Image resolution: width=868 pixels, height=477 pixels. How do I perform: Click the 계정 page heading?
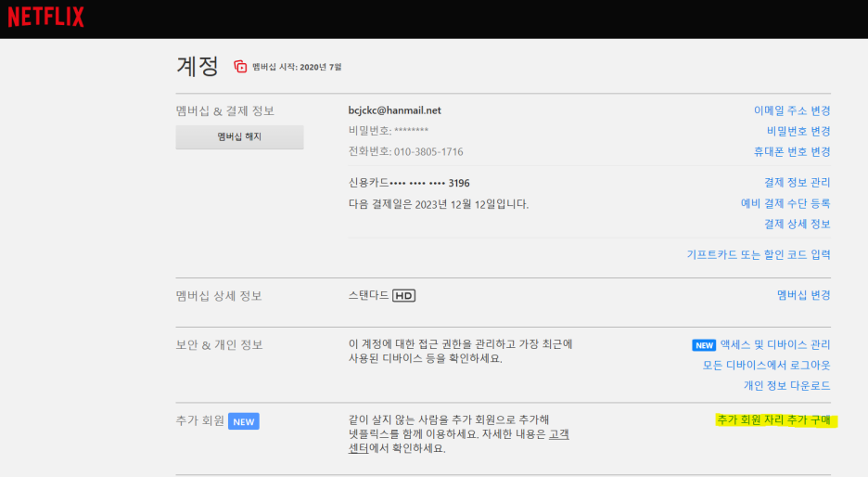(x=198, y=67)
